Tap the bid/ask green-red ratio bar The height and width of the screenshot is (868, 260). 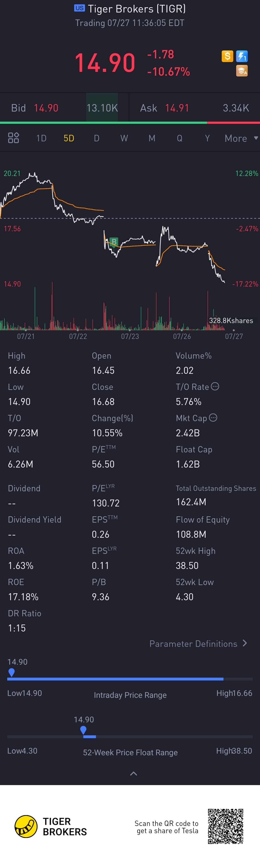point(130,123)
